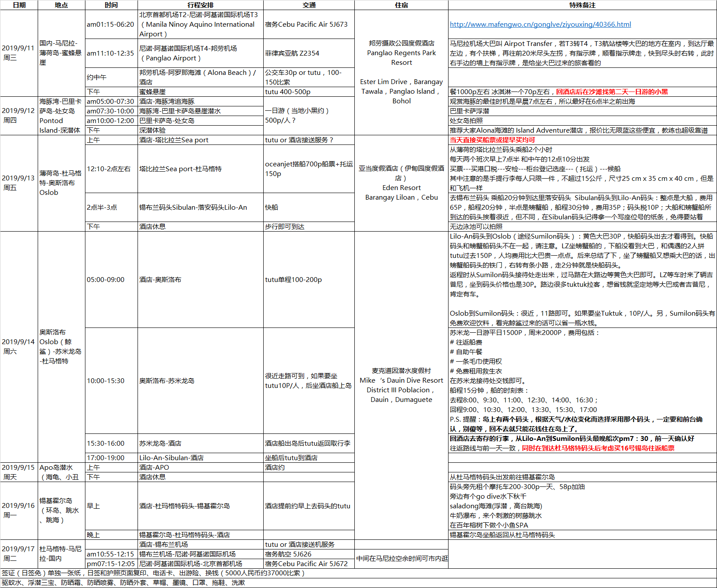Select the 时间 header cell
The height and width of the screenshot is (588, 717).
111,5
